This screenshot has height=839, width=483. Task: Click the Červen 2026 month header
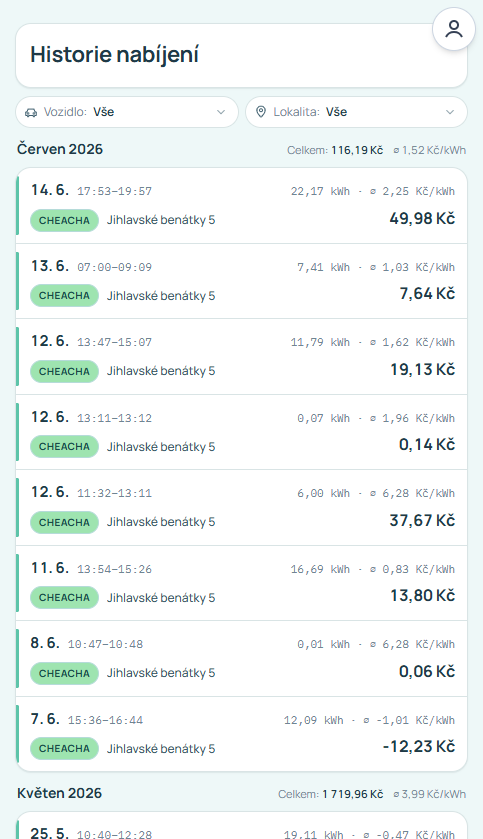(x=60, y=149)
